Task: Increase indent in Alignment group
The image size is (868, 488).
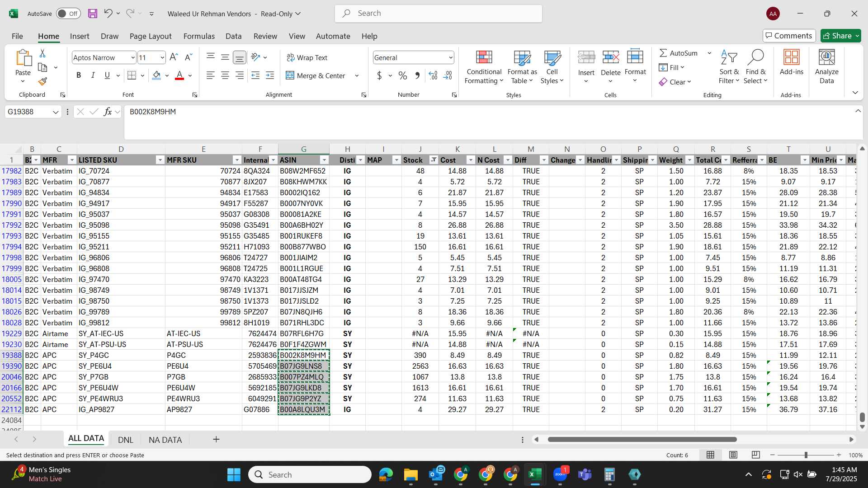Action: click(x=270, y=75)
